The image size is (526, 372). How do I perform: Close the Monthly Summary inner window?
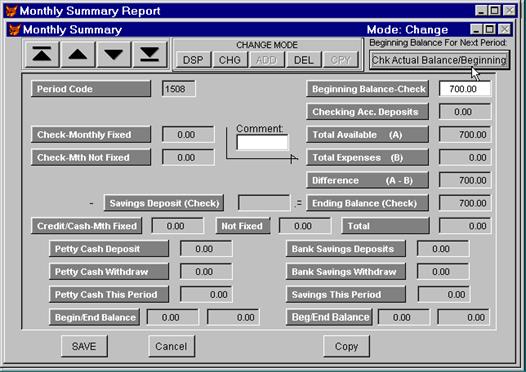[504, 30]
